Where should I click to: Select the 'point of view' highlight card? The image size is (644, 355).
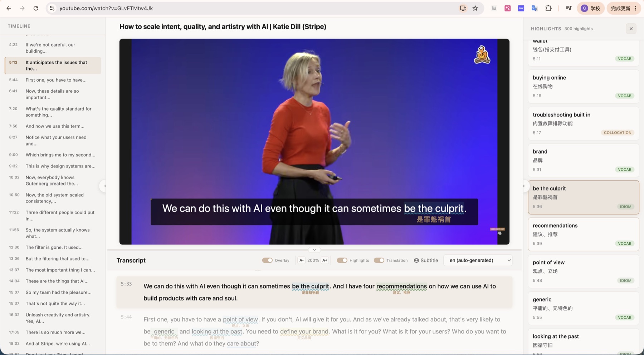point(584,271)
